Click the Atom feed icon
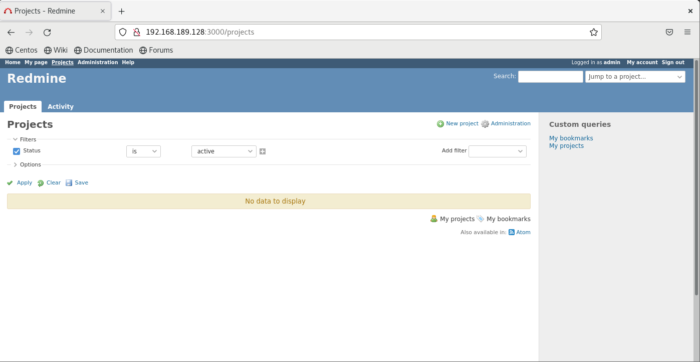The width and height of the screenshot is (700, 362). pyautogui.click(x=512, y=232)
